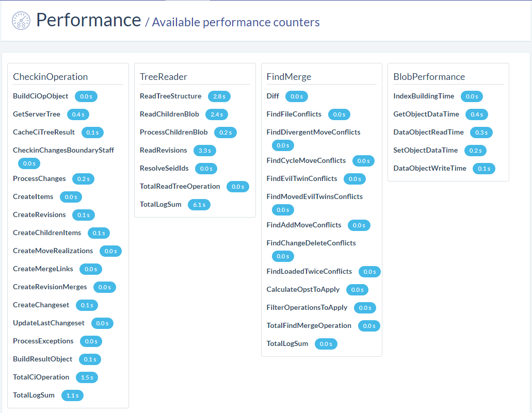Click the CalculateOpstToApply counter label
Screen dimensions: 532x413
[303, 289]
